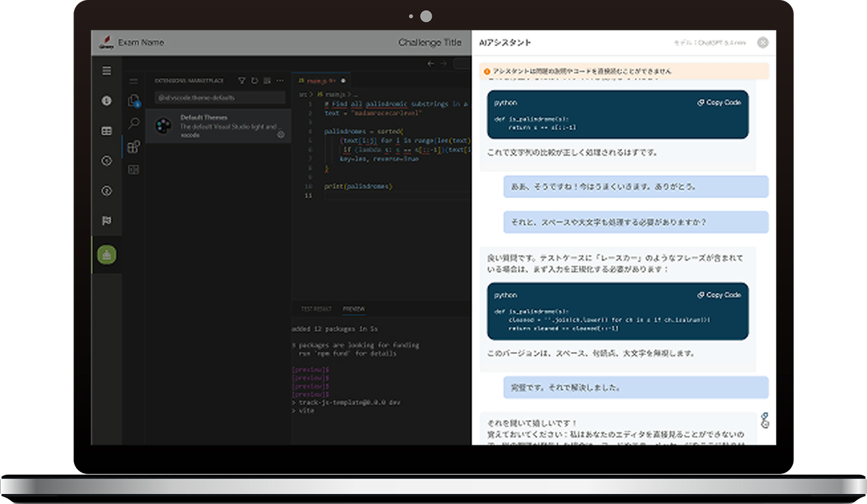Switch to the TEST RESULT tab

coord(315,309)
